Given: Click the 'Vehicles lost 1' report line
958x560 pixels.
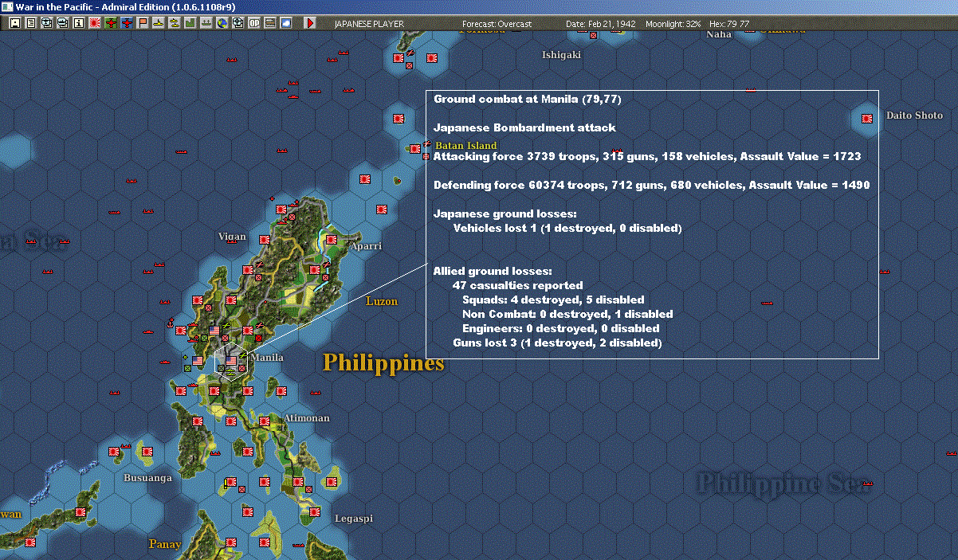Looking at the screenshot, I should (x=567, y=228).
